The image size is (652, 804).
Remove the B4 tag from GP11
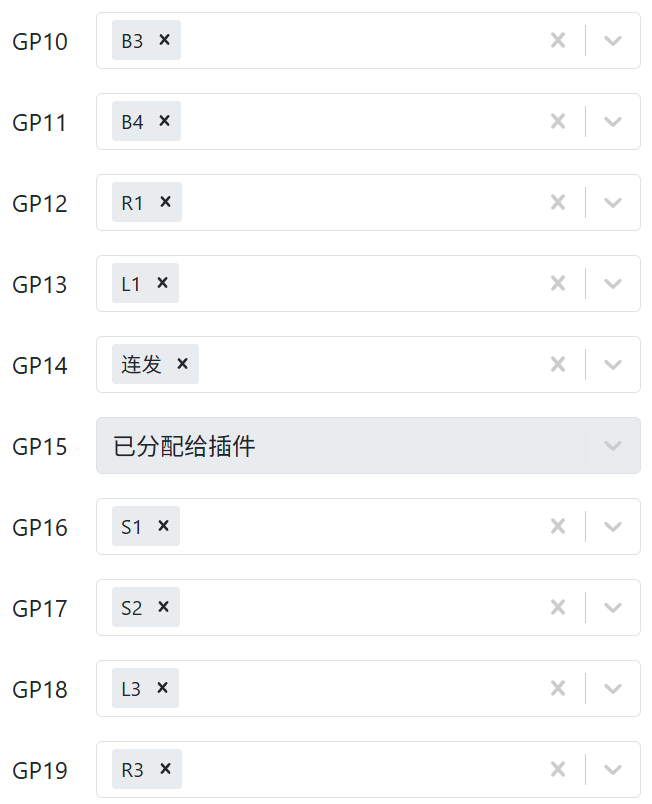click(x=165, y=121)
